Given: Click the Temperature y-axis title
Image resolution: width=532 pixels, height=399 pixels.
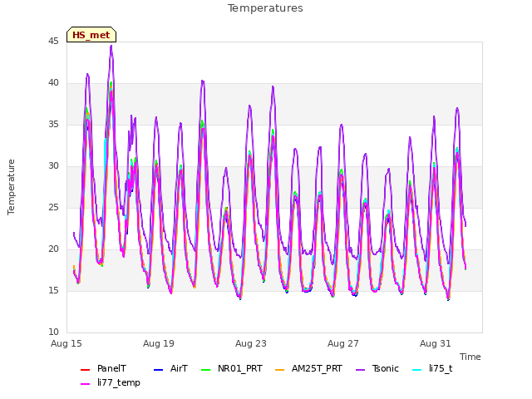Looking at the screenshot, I should 11,187.
